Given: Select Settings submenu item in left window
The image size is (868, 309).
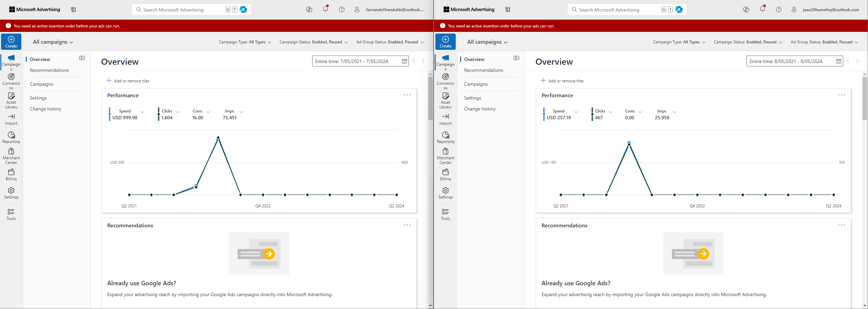Looking at the screenshot, I should tap(38, 98).
